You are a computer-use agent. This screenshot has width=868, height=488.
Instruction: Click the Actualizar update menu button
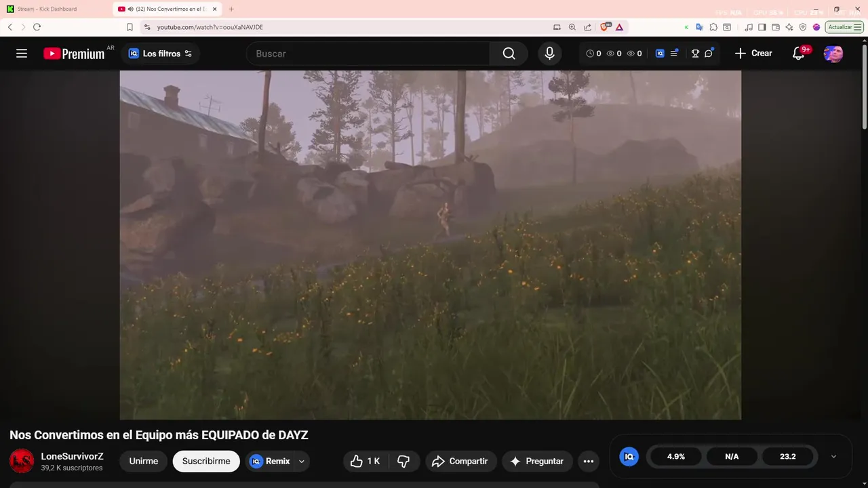(844, 27)
